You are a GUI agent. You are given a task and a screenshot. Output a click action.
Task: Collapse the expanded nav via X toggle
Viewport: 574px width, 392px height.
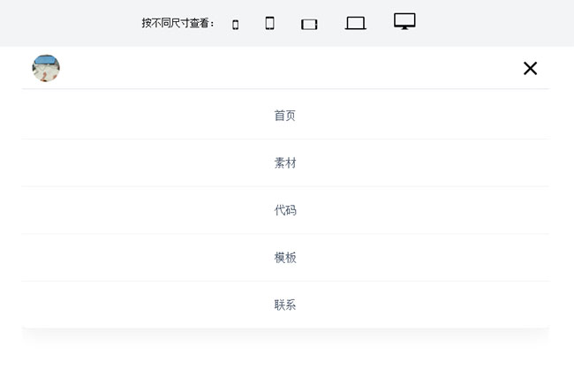click(530, 68)
